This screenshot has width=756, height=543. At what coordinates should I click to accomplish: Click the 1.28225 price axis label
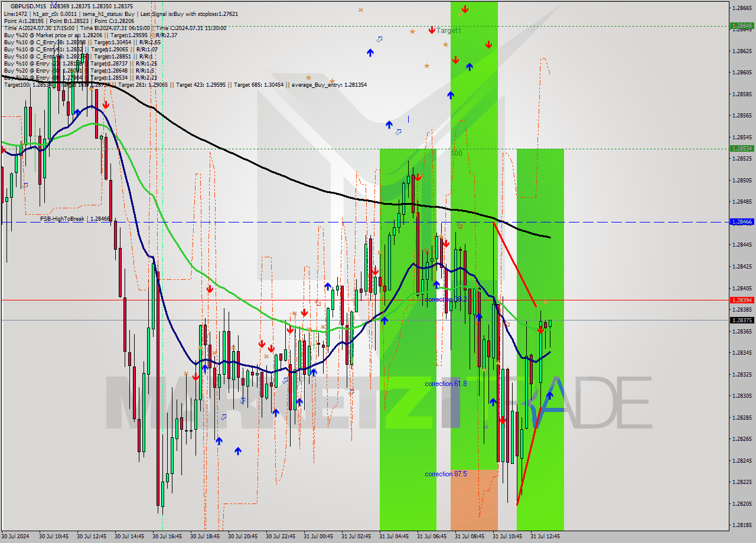pos(742,482)
